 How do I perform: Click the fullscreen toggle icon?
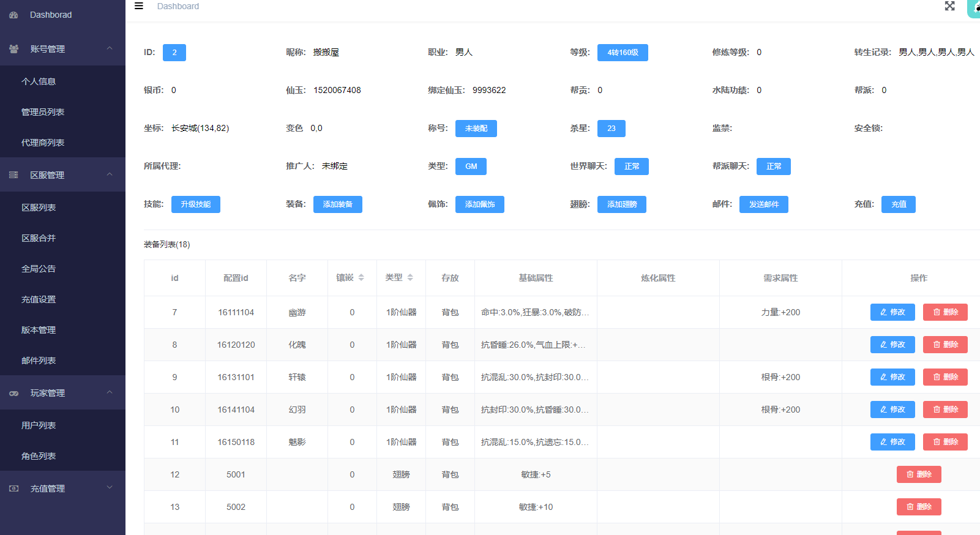(949, 6)
